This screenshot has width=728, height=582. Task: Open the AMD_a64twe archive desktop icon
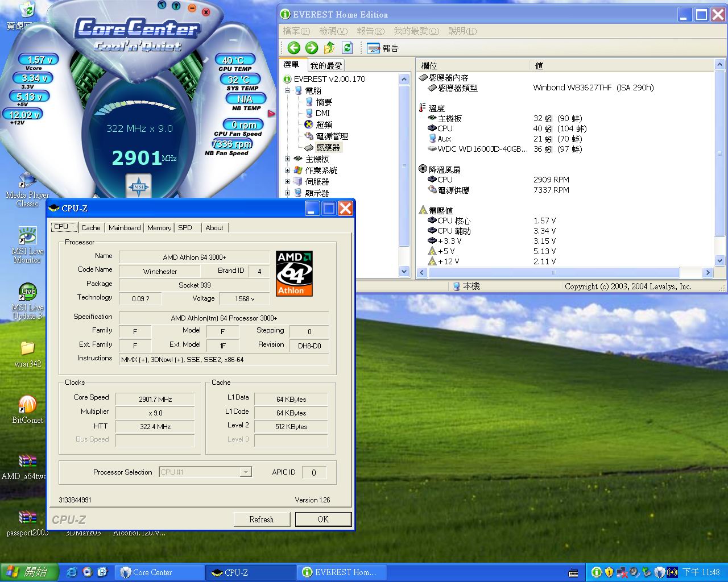[24, 466]
